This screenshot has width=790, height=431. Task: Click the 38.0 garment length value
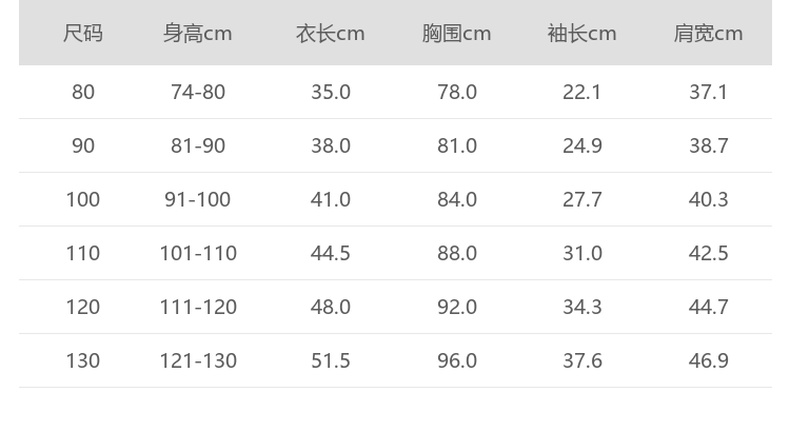[330, 146]
